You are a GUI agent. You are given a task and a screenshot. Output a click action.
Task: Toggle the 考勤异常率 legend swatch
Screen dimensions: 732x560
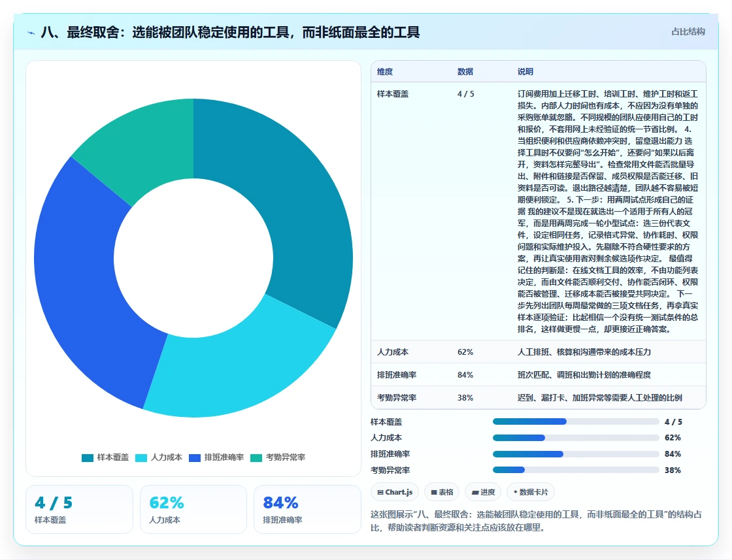(x=256, y=458)
